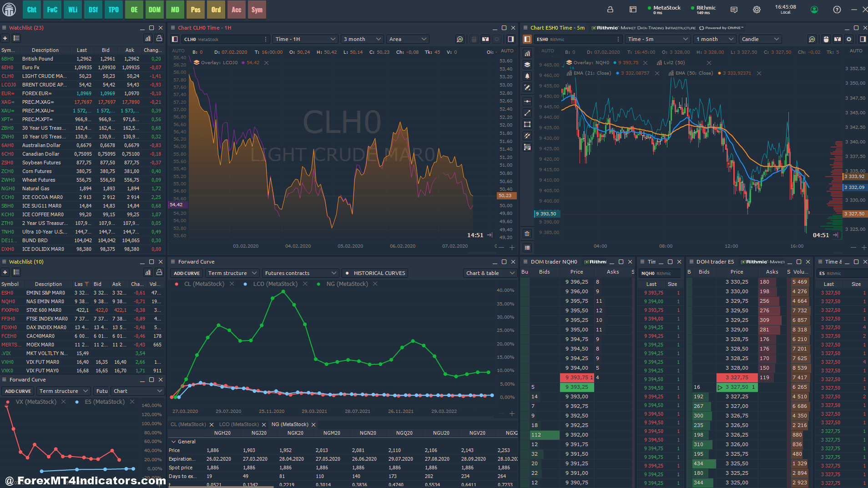Open the DOM module icon in top launcher bar
This screenshot has height=488, width=868.
(155, 9)
